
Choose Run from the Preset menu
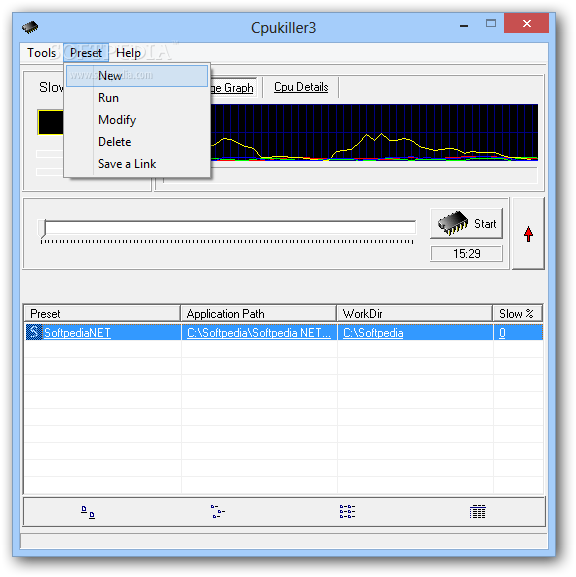point(137,98)
